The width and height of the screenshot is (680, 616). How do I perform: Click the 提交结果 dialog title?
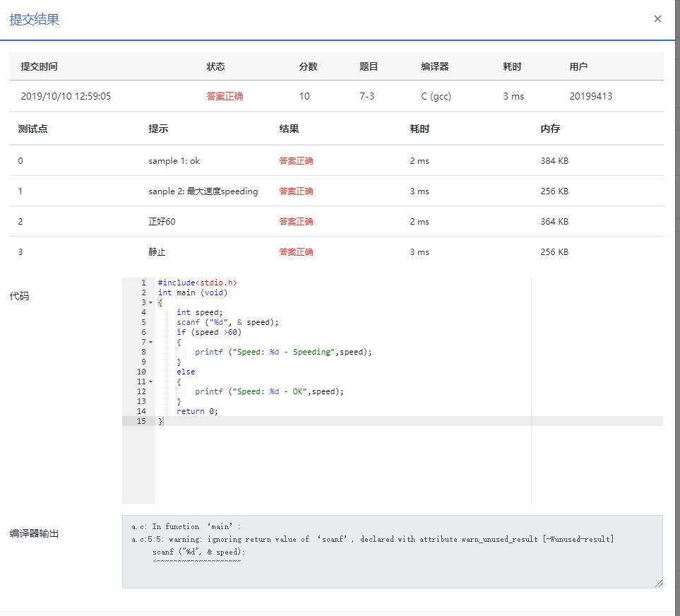35,20
